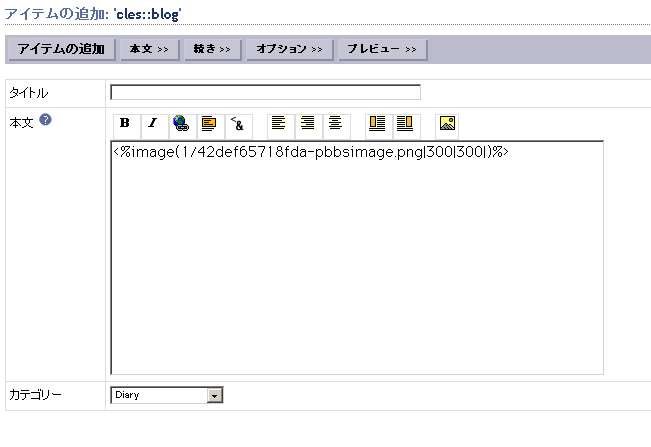Click the 本文 label text
This screenshot has width=651, height=447.
(x=21, y=122)
